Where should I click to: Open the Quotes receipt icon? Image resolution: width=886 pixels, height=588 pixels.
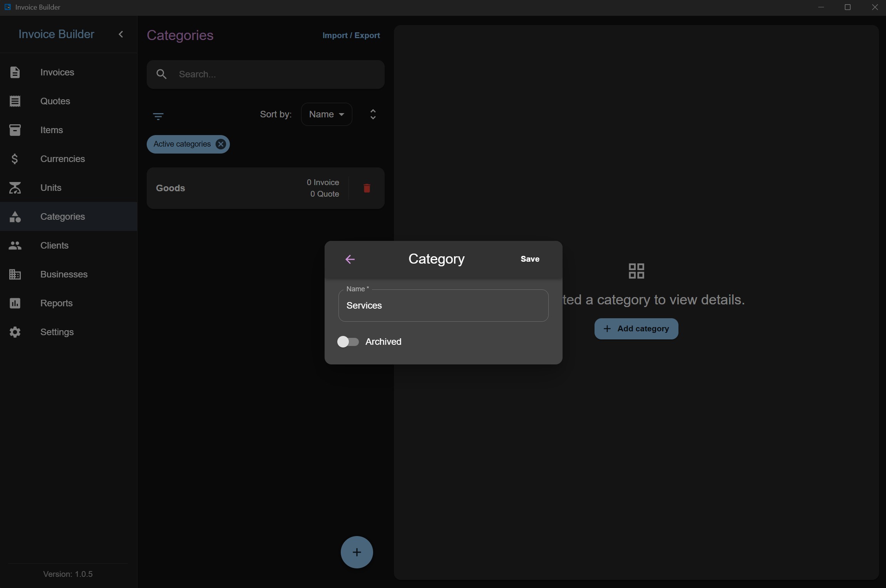click(15, 101)
